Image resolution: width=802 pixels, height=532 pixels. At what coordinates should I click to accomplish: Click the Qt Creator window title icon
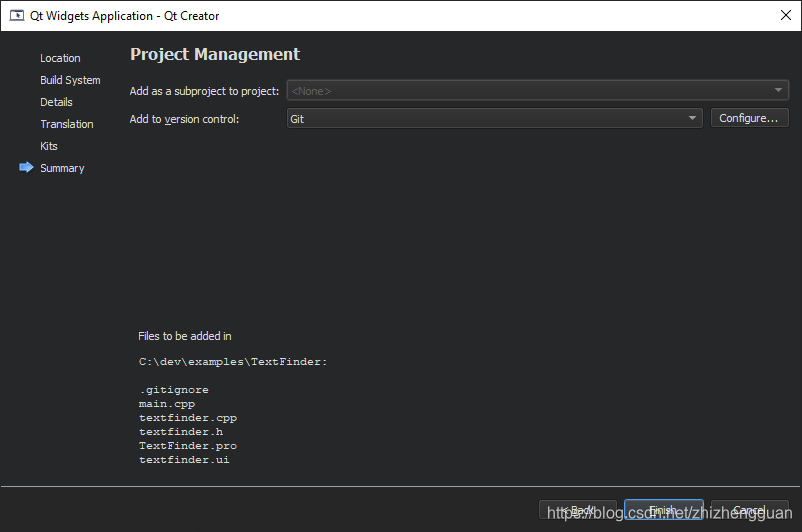(x=17, y=15)
